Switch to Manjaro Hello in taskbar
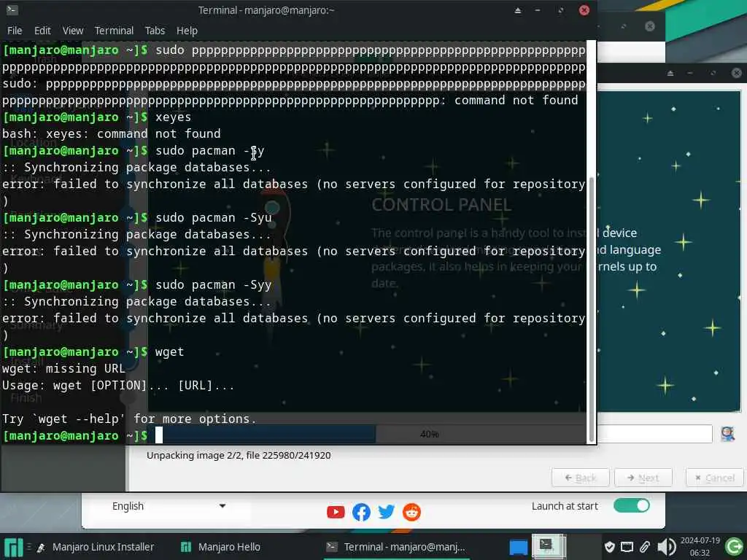The image size is (747, 560). (220, 547)
